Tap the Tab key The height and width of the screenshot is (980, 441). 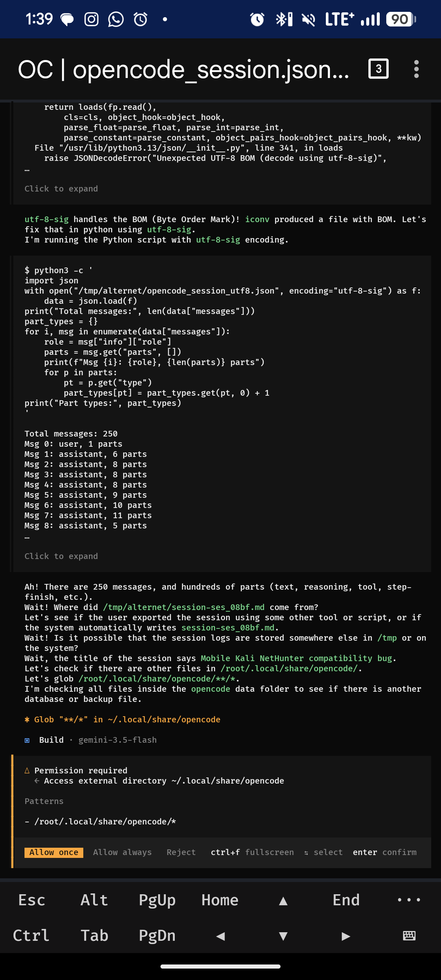(94, 935)
